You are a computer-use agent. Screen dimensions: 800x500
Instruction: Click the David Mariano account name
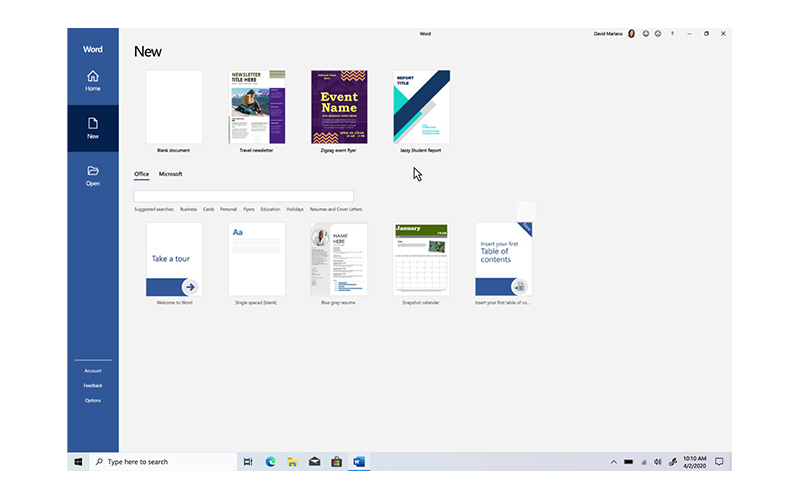[608, 34]
